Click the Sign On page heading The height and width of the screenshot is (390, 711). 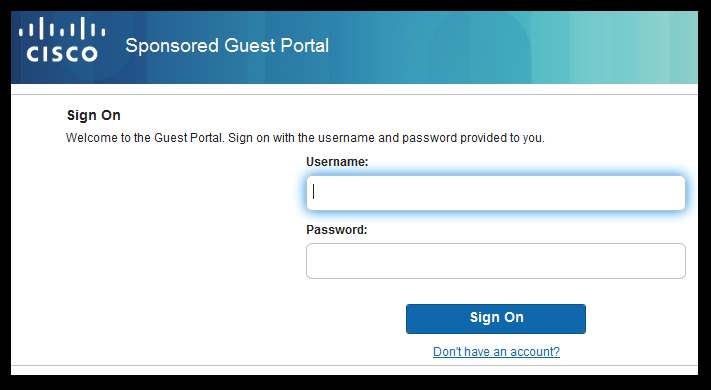click(94, 115)
